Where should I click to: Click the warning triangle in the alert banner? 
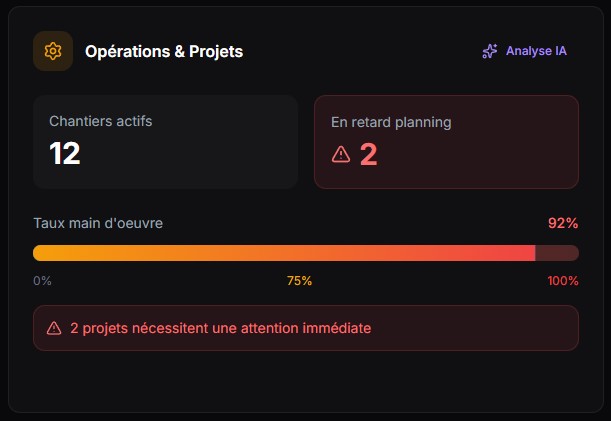54,328
